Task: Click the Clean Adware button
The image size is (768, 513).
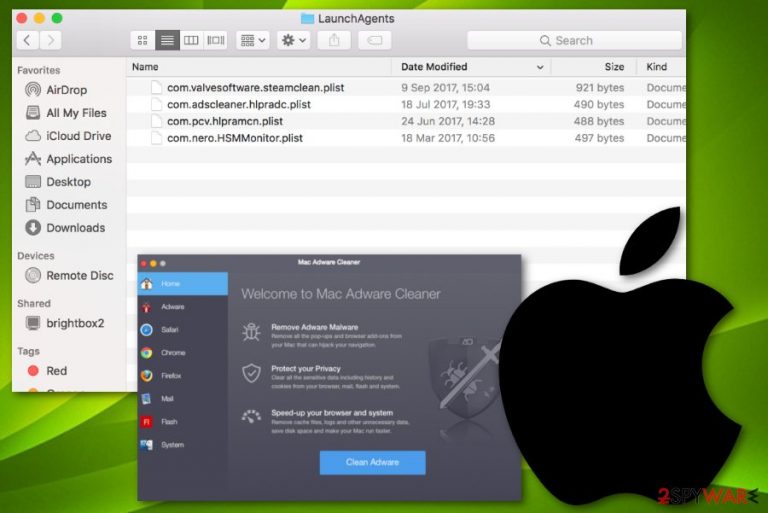Action: tap(372, 463)
